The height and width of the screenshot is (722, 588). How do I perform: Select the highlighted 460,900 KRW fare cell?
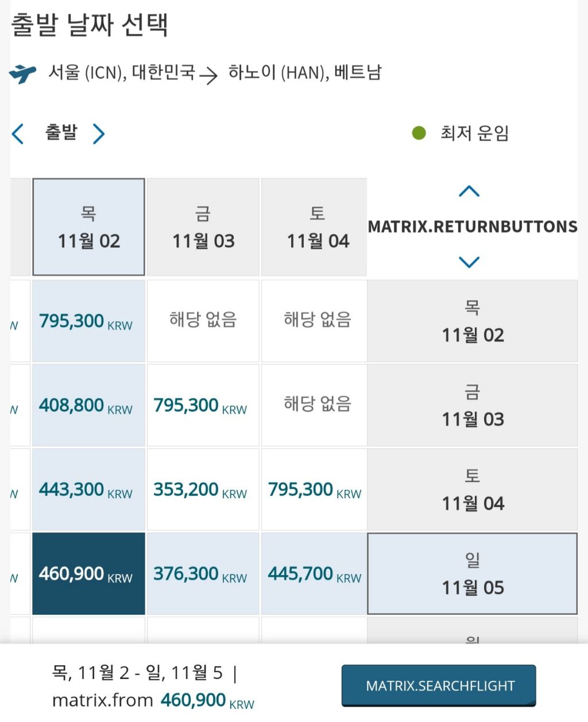click(88, 574)
